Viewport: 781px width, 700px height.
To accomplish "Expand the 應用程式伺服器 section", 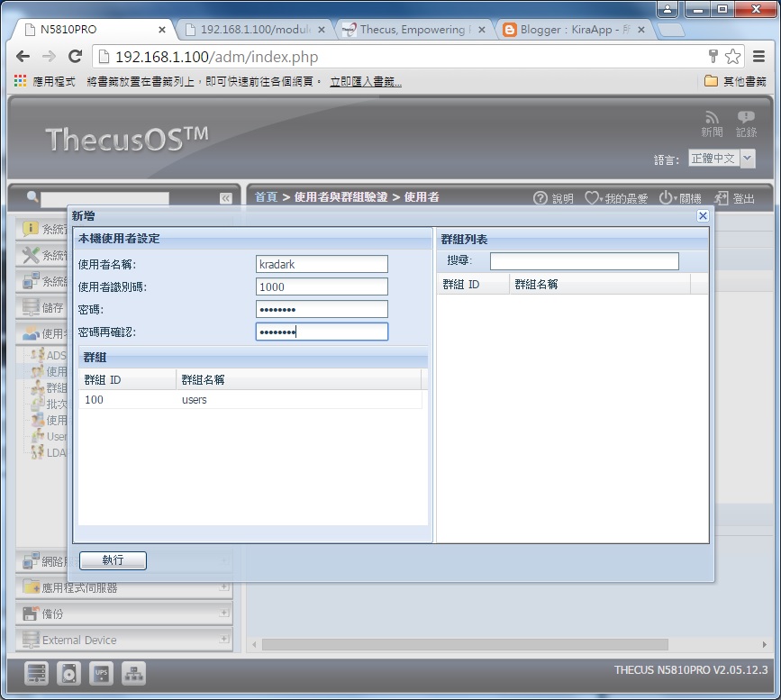I will pyautogui.click(x=224, y=586).
